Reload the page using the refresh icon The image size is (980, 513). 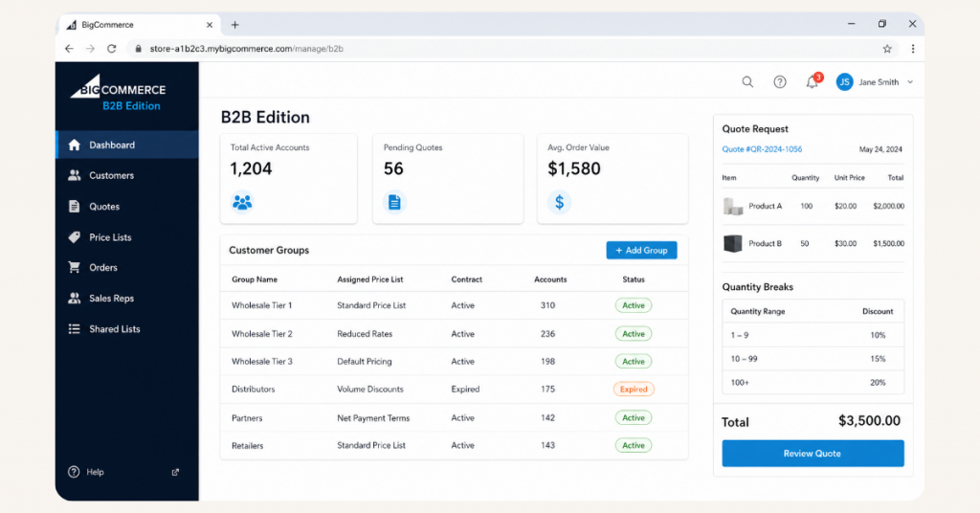[112, 49]
